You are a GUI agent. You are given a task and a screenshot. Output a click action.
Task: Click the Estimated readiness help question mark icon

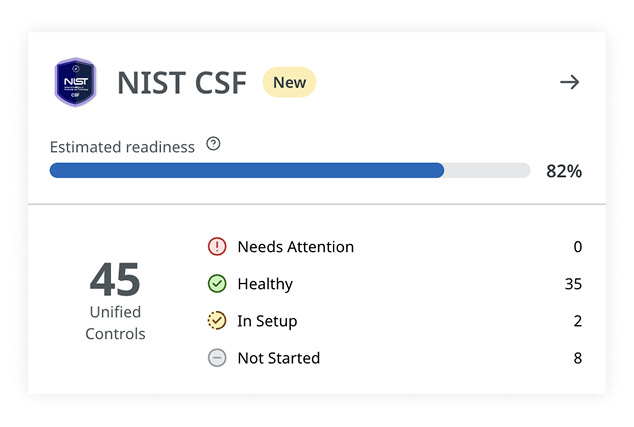pos(213,144)
